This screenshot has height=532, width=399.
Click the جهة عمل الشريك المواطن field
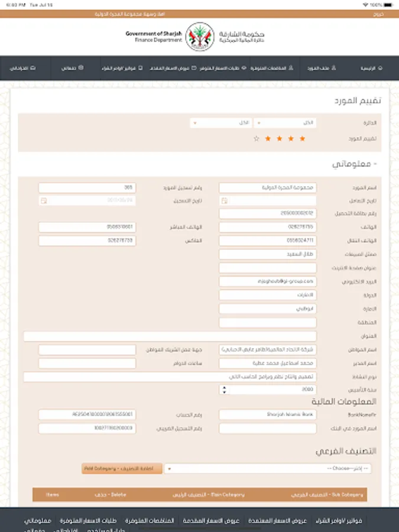(x=87, y=350)
